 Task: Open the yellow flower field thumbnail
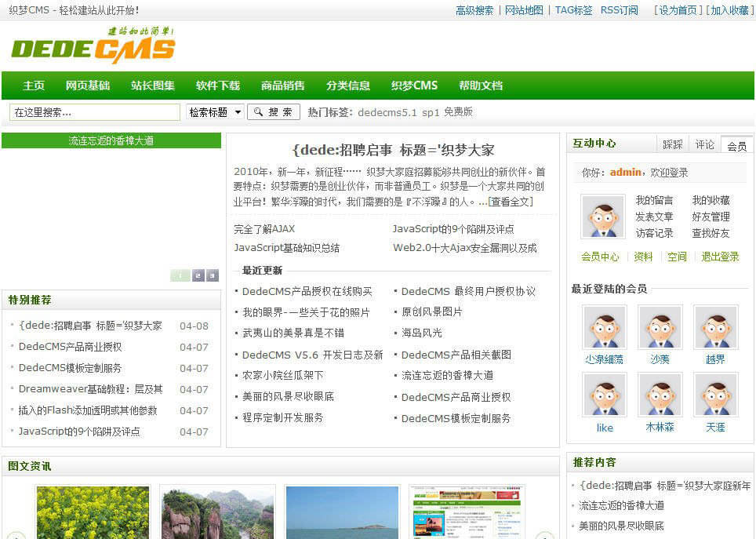93,512
